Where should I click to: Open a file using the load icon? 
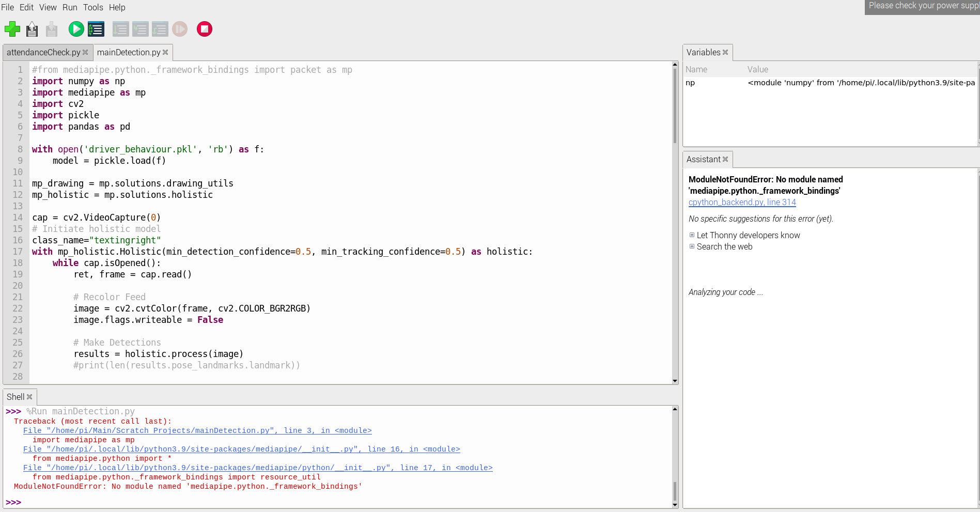point(32,29)
